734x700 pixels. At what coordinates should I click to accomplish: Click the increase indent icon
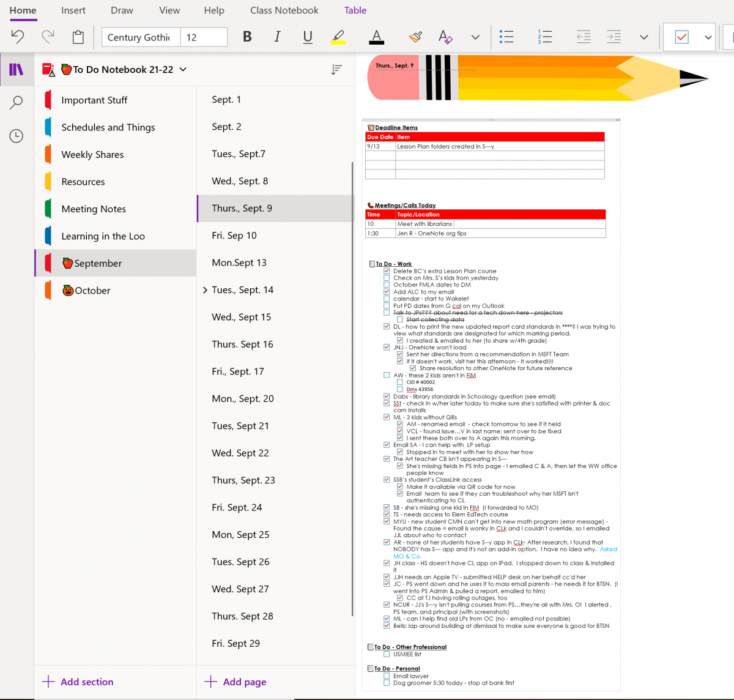(614, 37)
